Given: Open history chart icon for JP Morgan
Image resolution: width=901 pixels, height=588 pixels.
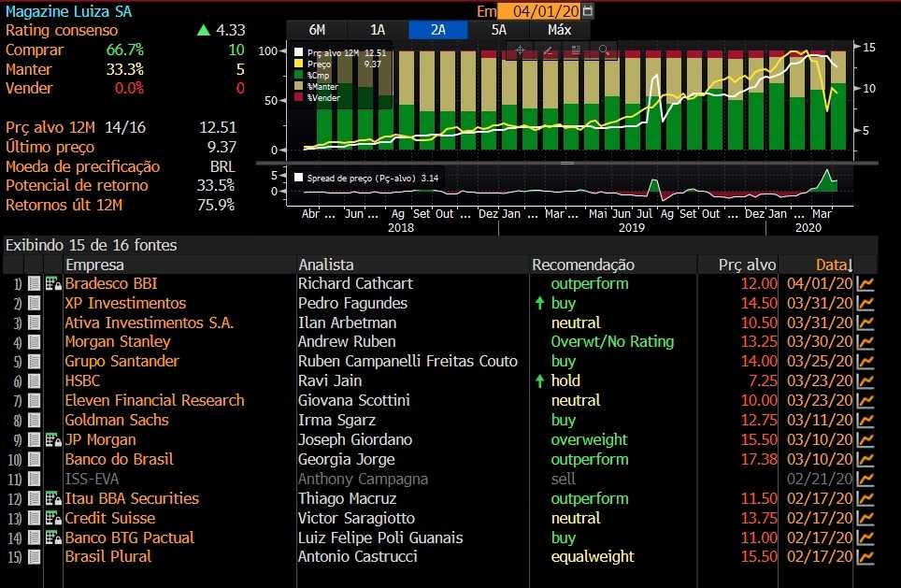Looking at the screenshot, I should click(865, 439).
